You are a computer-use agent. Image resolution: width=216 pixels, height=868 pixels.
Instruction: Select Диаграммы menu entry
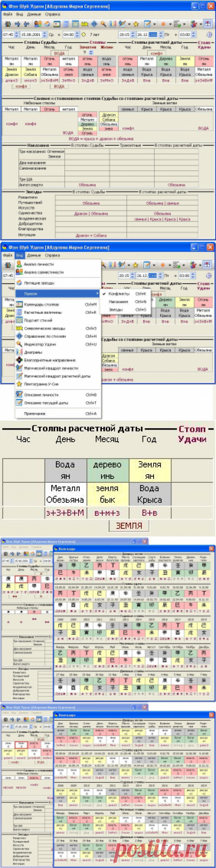(58, 352)
